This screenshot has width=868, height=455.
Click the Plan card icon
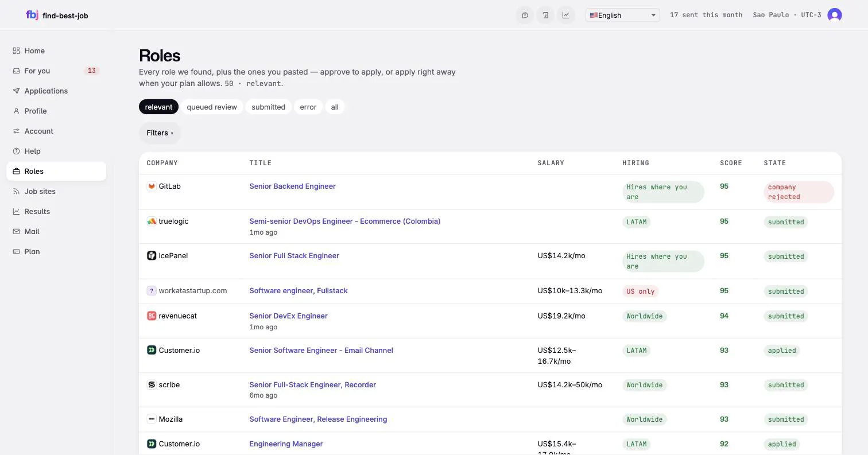[x=16, y=252]
